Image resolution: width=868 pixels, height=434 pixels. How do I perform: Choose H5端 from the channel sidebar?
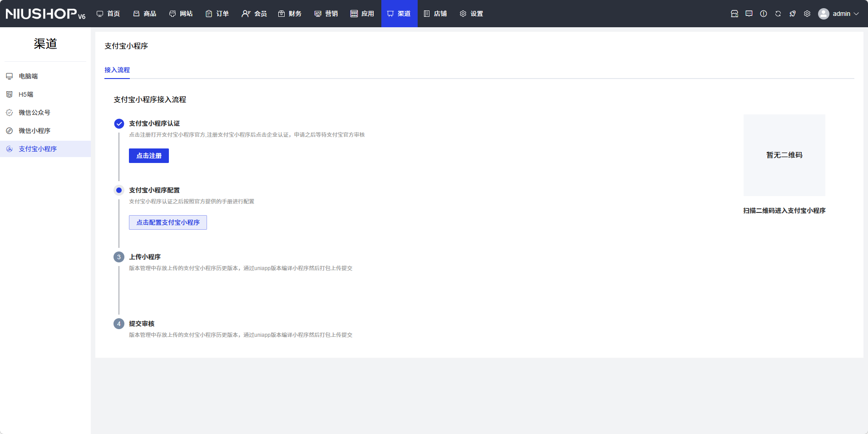(26, 94)
